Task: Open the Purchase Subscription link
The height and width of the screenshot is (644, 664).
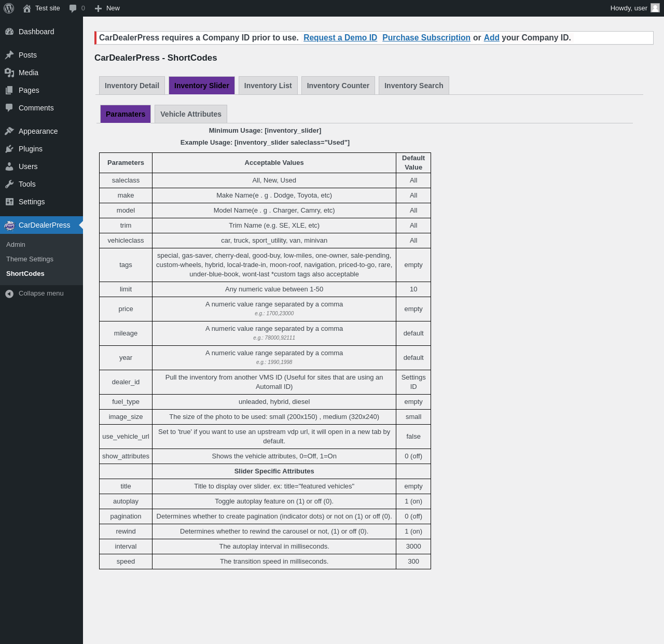Action: [426, 38]
